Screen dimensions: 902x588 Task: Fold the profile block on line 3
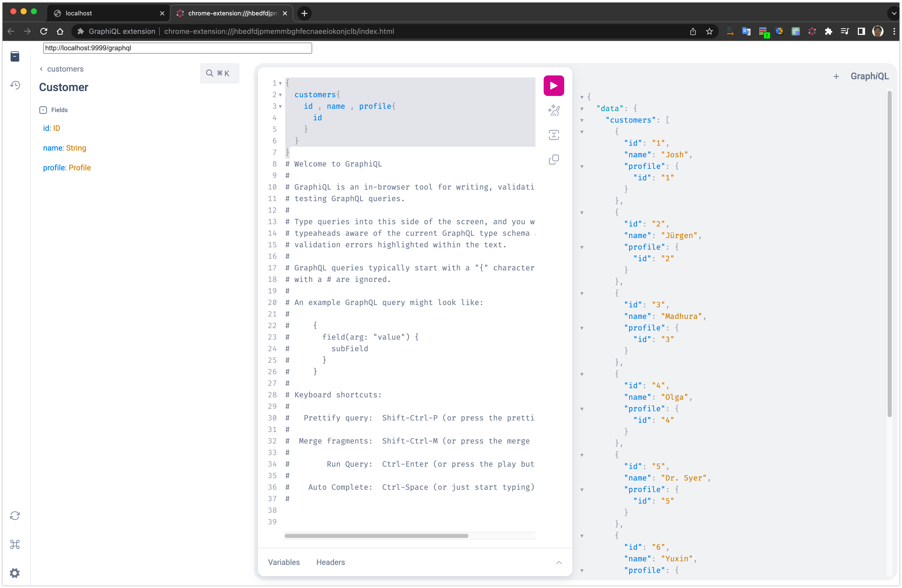pos(281,106)
